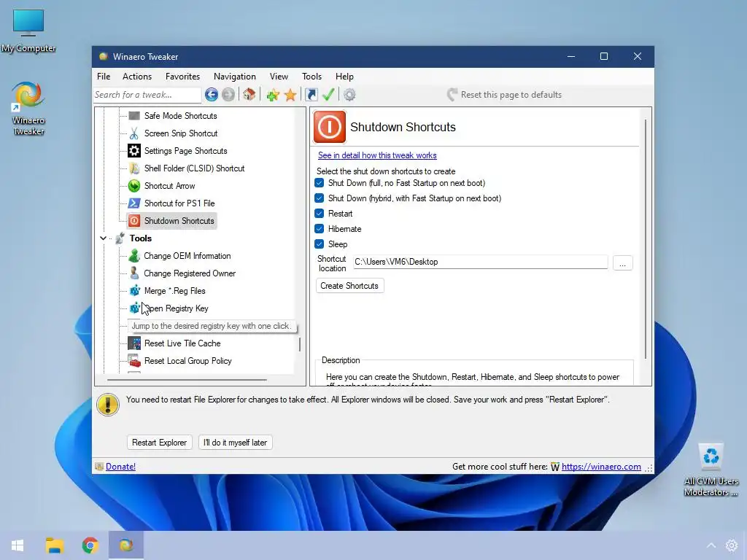
Task: Open the https://winaero.com link
Action: 601,467
